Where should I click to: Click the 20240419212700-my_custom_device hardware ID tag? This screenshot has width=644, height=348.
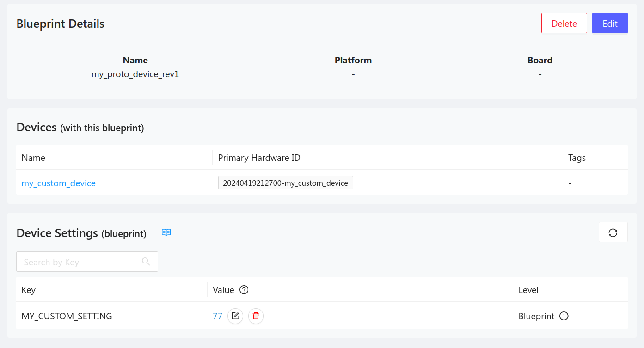[x=285, y=183]
